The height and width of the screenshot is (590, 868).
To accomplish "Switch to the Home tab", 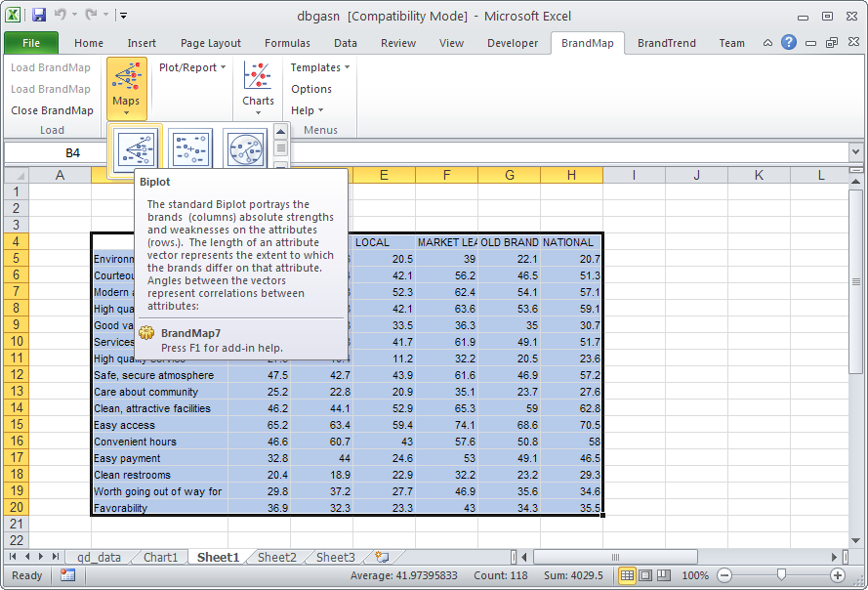I will [89, 43].
